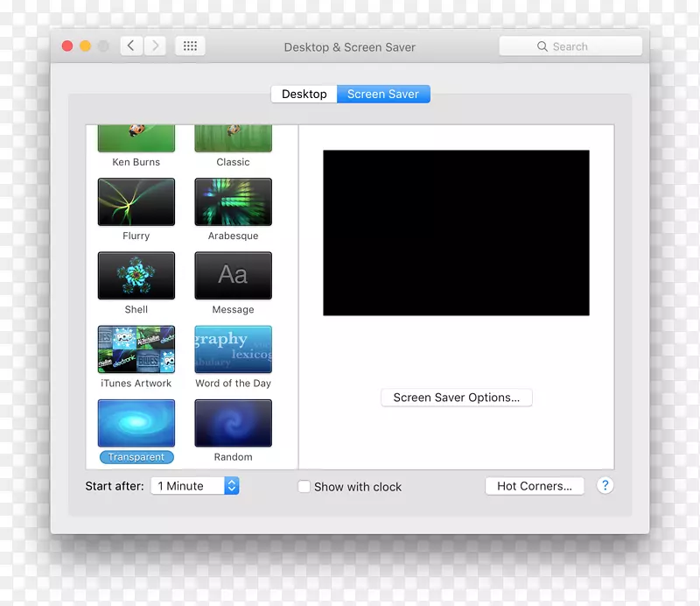
Task: Choose the Shell screen saver
Action: coord(136,275)
